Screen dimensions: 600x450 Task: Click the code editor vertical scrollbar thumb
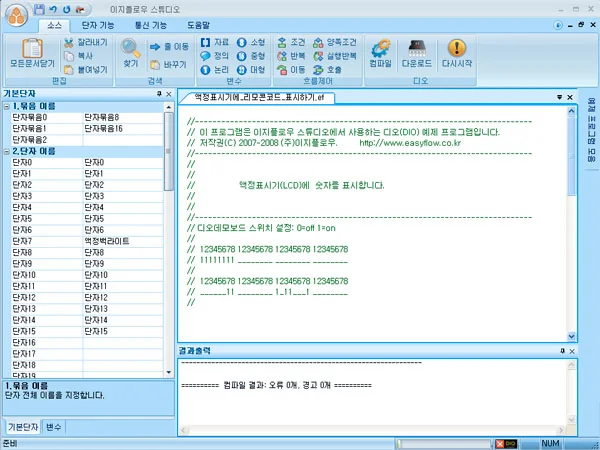point(571,155)
